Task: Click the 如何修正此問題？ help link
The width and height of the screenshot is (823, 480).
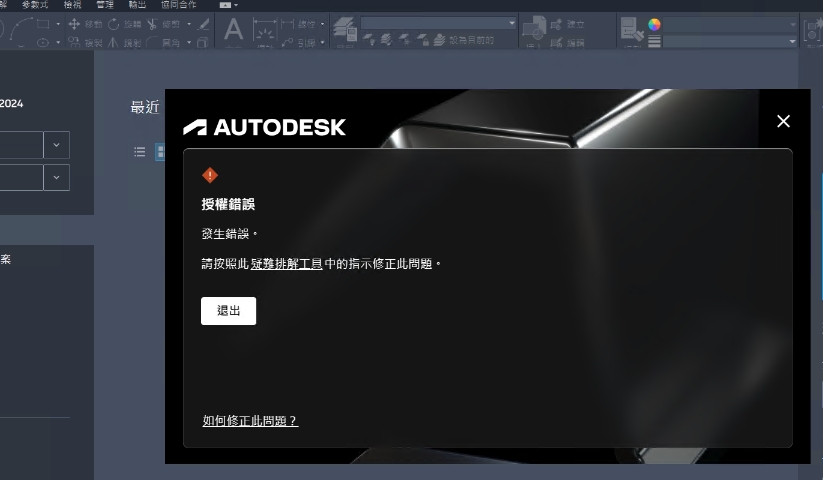Action: click(250, 421)
